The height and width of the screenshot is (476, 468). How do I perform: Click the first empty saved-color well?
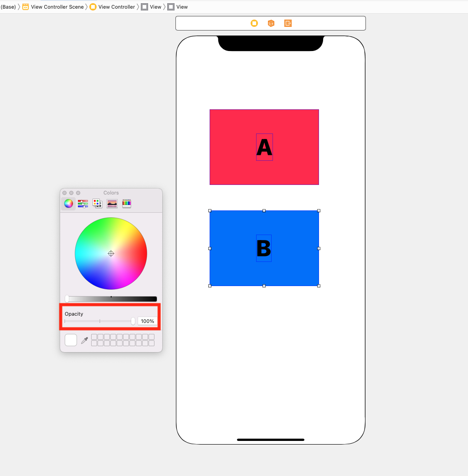click(x=94, y=337)
